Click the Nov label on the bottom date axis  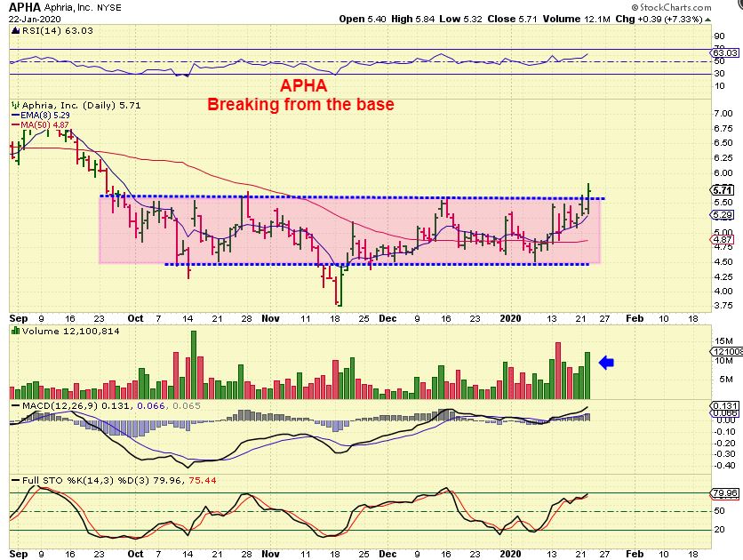pos(270,554)
